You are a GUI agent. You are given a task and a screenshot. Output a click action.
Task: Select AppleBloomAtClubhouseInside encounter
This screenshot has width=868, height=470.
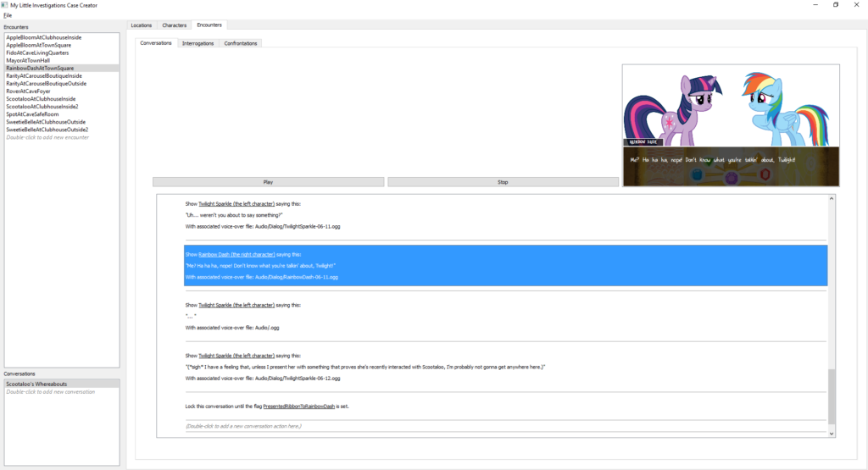[x=61, y=37]
